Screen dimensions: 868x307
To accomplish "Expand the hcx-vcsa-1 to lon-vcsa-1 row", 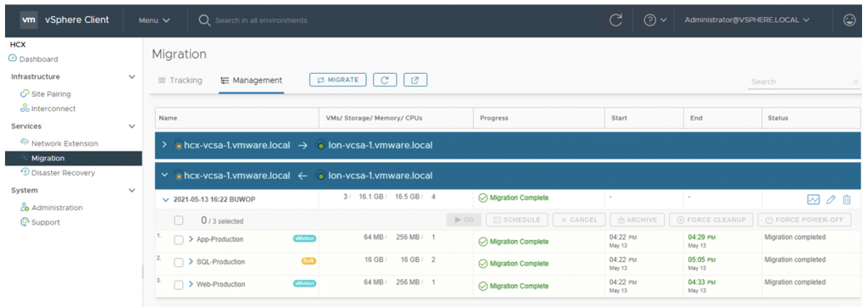I will [x=164, y=145].
